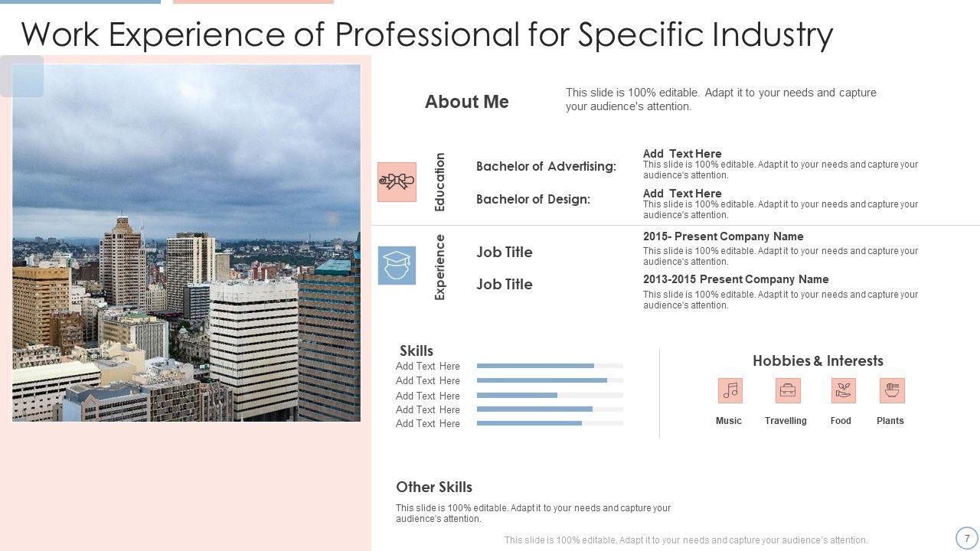This screenshot has width=980, height=551.
Task: Click the city skyline photo
Action: point(186,243)
